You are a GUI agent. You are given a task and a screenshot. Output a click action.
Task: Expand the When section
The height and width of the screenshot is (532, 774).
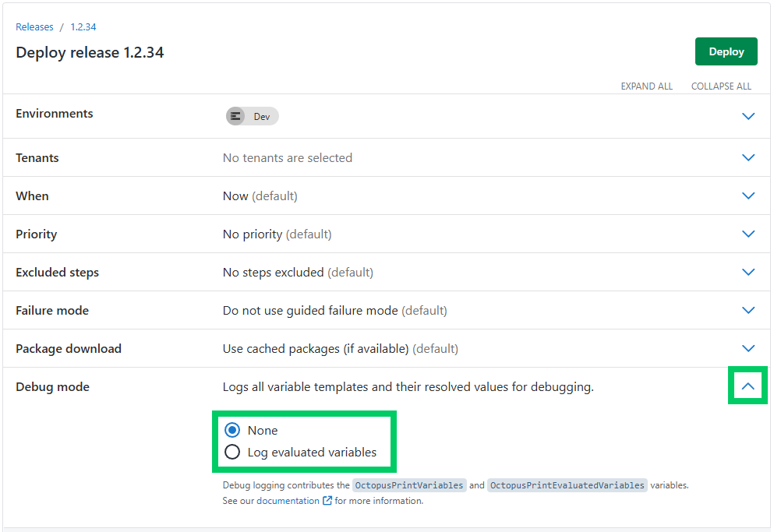[x=748, y=196]
